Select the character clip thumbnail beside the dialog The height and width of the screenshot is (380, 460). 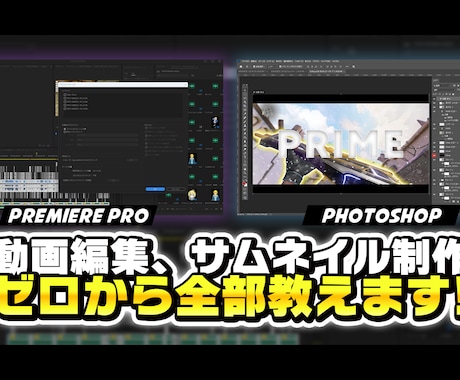192,159
